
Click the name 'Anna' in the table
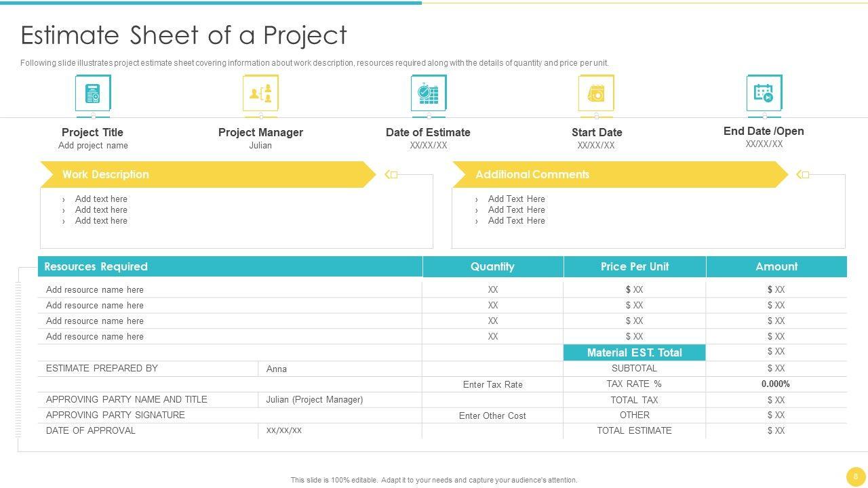coord(277,369)
